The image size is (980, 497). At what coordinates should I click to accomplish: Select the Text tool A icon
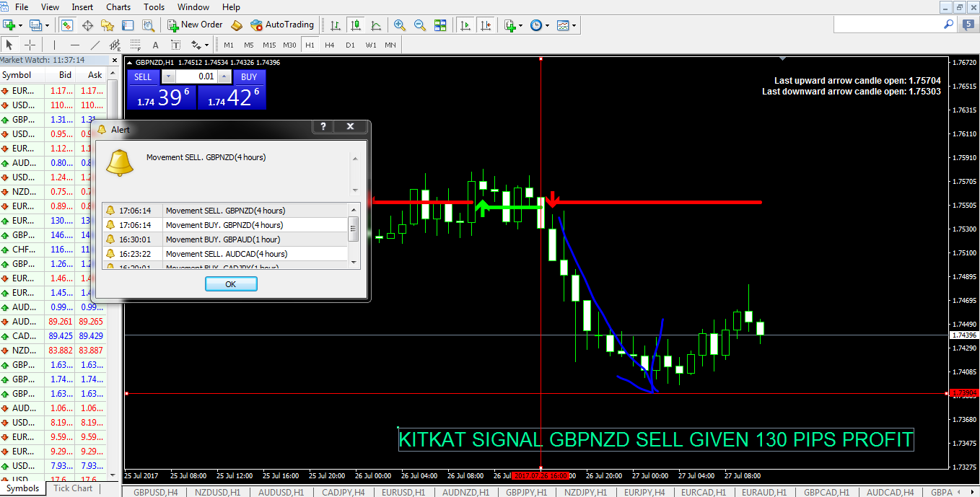(155, 45)
